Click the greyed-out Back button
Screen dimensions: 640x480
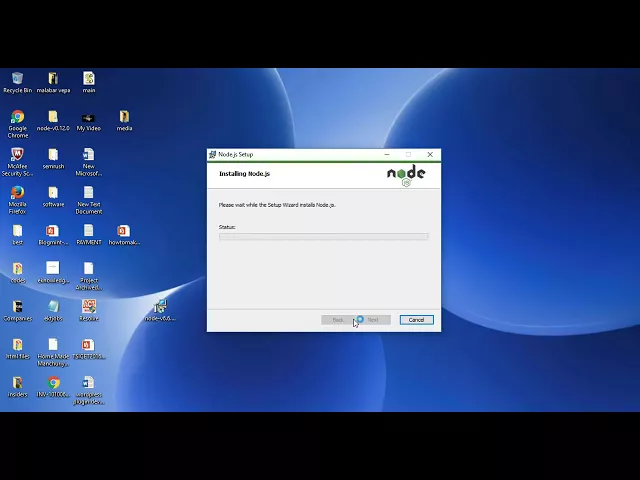pos(338,320)
